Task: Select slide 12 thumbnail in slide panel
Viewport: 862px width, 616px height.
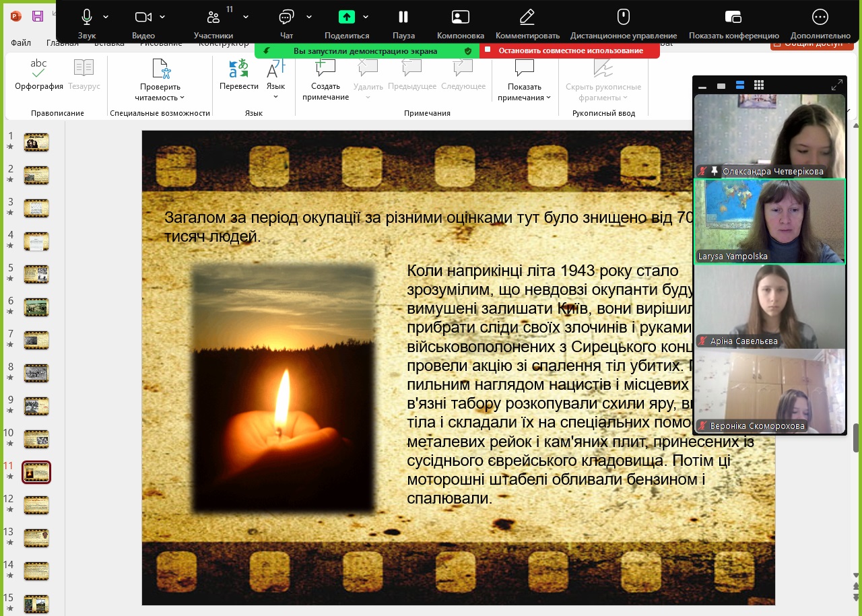Action: tap(36, 505)
